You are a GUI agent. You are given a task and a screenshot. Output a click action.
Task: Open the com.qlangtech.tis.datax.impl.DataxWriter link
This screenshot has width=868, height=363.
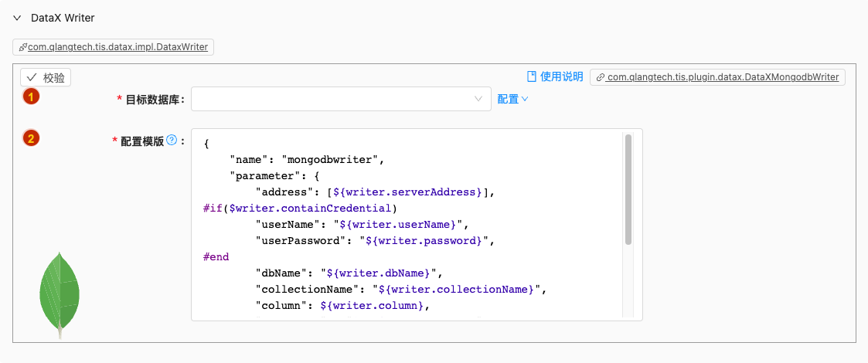pos(117,47)
